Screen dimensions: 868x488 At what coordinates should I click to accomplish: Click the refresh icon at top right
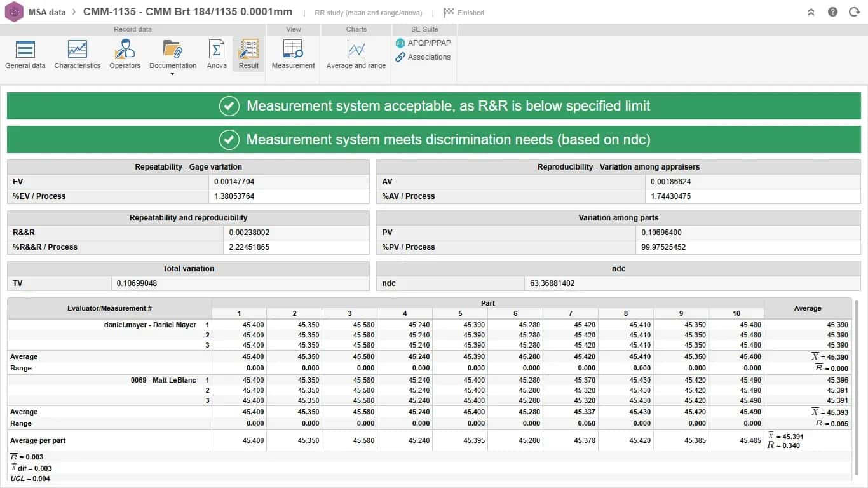click(x=854, y=12)
